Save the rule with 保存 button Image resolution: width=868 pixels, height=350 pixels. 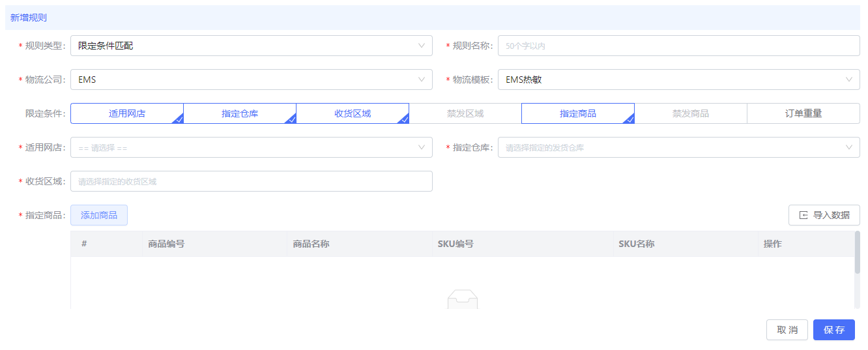click(834, 330)
